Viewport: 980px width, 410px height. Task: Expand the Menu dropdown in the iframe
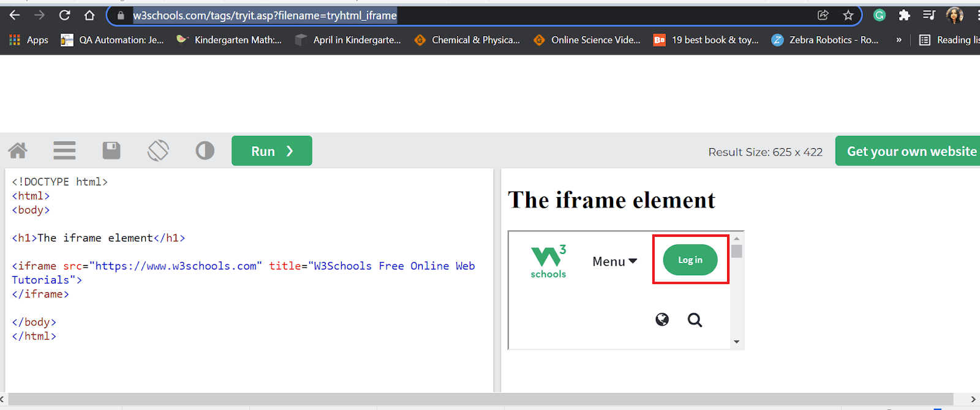click(x=614, y=261)
